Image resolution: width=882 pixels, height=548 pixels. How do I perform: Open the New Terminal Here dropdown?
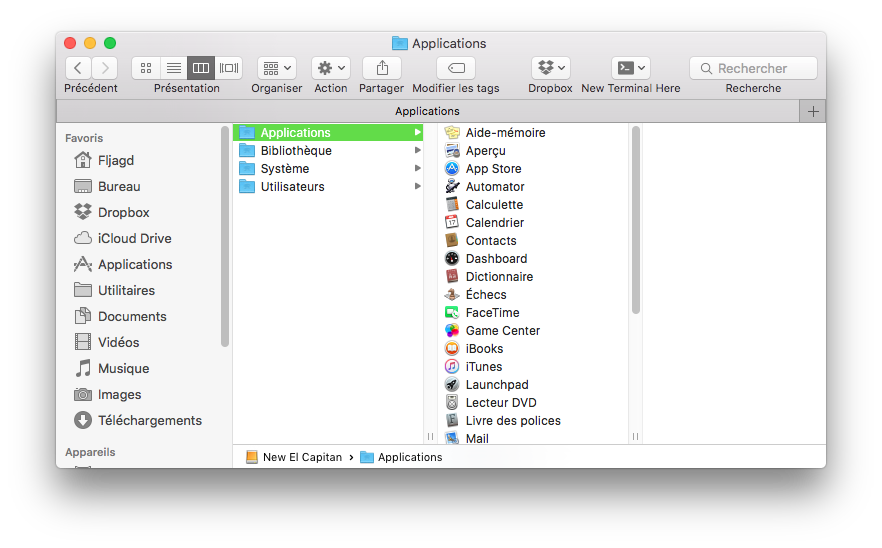click(x=631, y=68)
